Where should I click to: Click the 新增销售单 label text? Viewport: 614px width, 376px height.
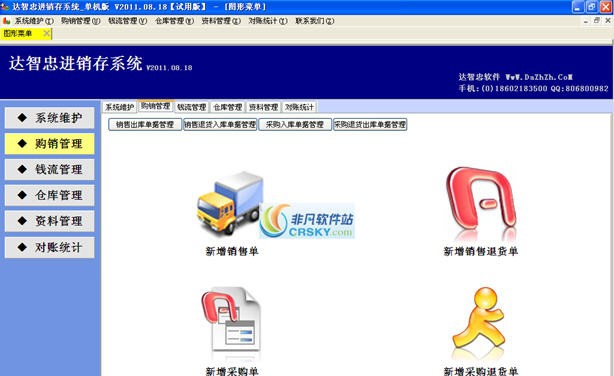(x=232, y=251)
